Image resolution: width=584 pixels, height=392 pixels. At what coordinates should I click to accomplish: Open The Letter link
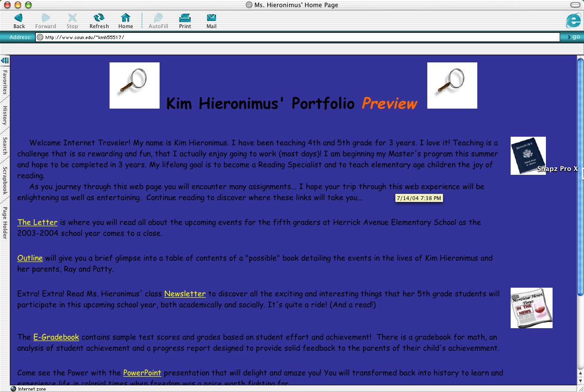tap(38, 222)
